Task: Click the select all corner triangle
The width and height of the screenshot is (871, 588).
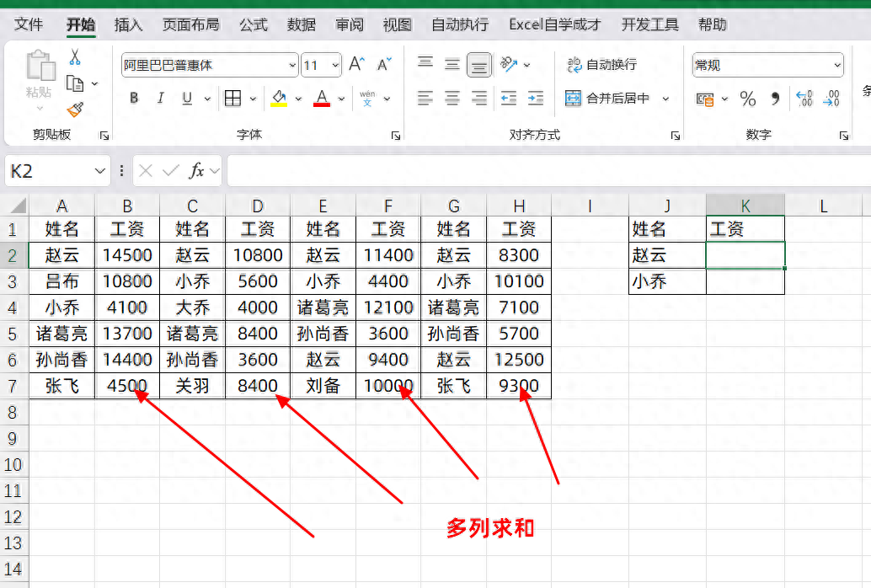Action: pyautogui.click(x=18, y=206)
